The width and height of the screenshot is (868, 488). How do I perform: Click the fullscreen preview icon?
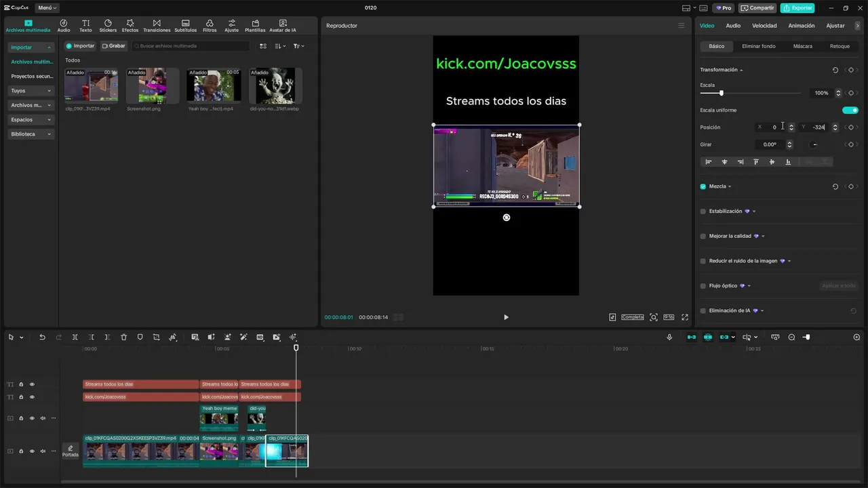pos(684,317)
